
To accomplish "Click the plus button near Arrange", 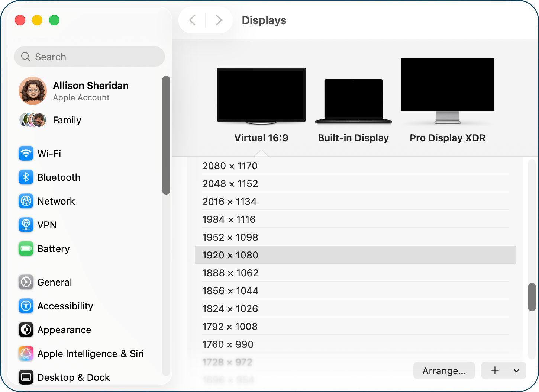I will 495,370.
